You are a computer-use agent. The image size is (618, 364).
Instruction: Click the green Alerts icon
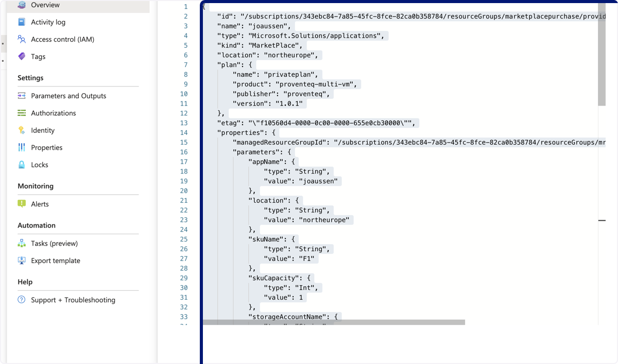point(22,204)
